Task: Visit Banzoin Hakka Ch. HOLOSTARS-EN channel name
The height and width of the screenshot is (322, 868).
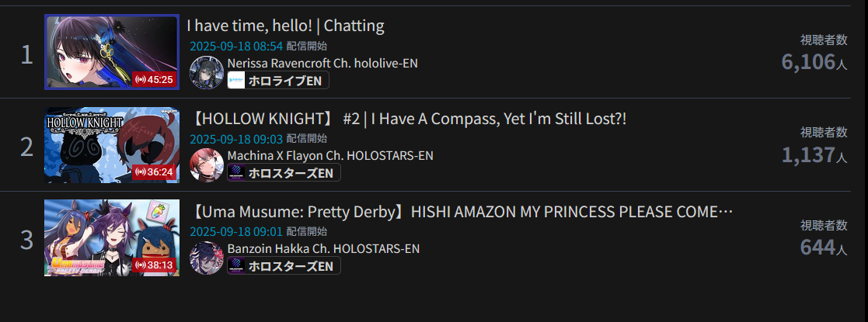Action: click(x=323, y=248)
